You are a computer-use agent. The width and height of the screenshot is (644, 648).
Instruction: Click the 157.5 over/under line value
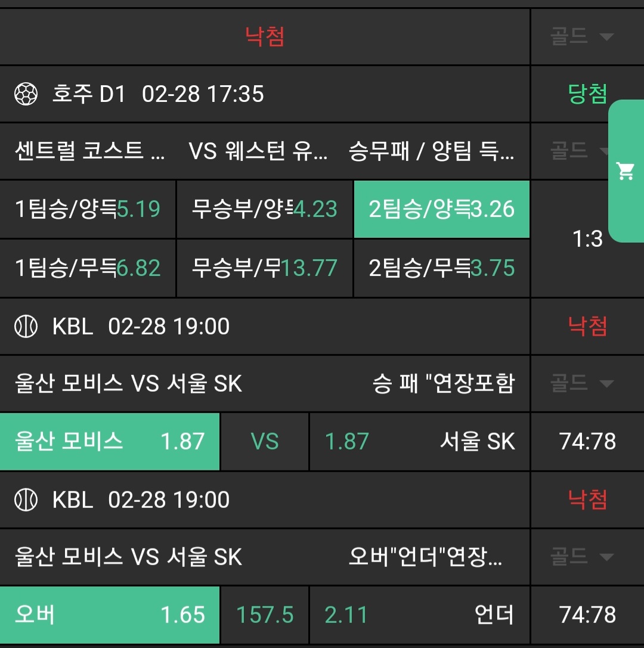tap(265, 615)
